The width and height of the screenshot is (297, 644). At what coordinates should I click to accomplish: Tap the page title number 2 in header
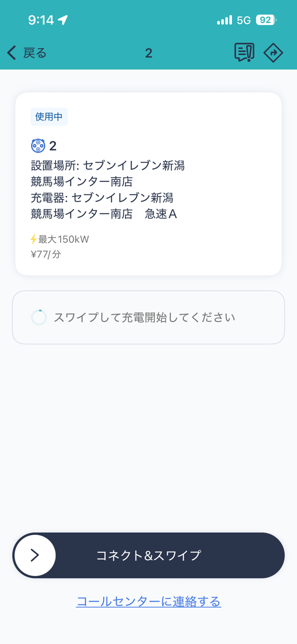[x=148, y=53]
